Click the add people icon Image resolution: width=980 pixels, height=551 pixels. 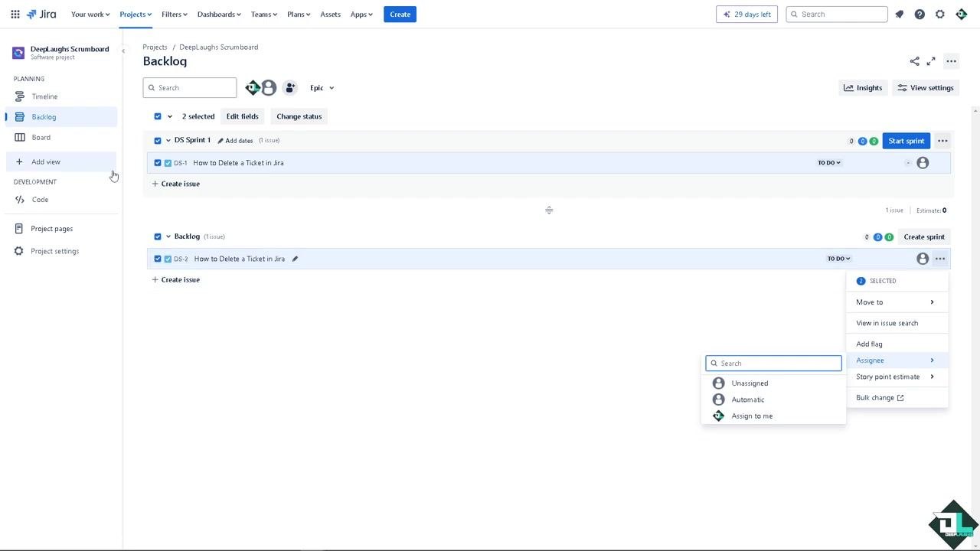tap(290, 88)
